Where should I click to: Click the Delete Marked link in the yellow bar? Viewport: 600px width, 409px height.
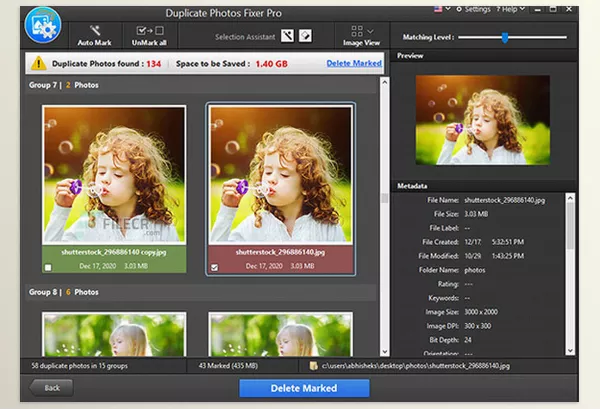click(x=354, y=64)
